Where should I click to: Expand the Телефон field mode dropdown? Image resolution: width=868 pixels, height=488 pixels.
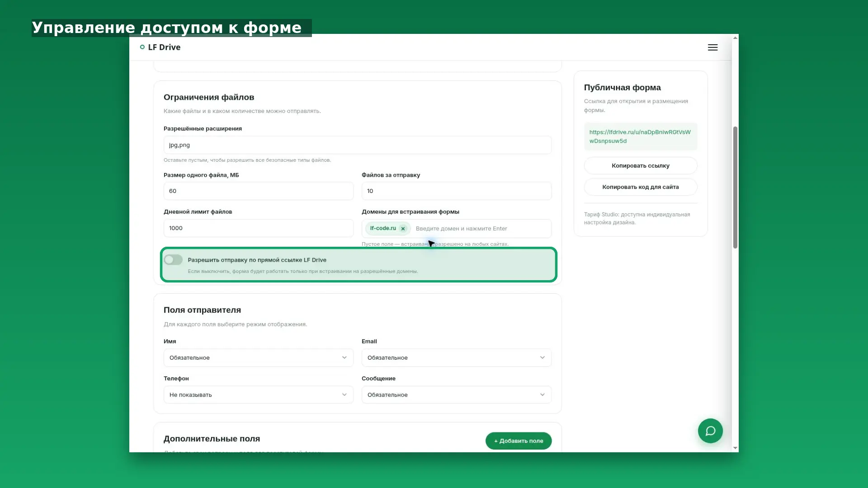[258, 394]
